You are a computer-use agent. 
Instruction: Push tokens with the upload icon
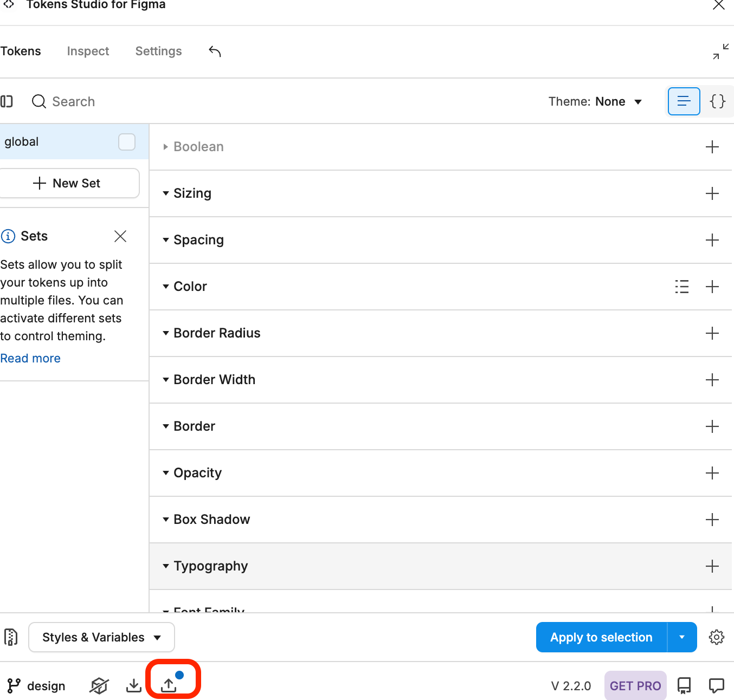(x=169, y=685)
